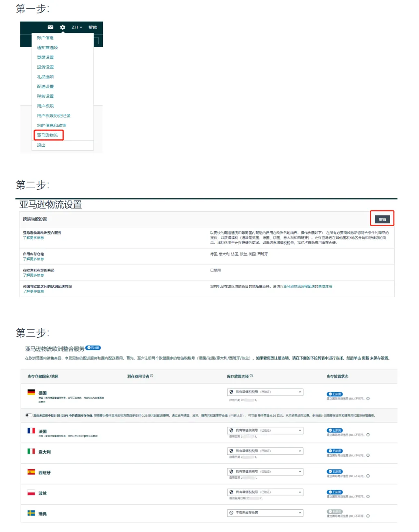Select 账户信息 from settings menu
Image resolution: width=419 pixels, height=532 pixels.
coord(45,38)
